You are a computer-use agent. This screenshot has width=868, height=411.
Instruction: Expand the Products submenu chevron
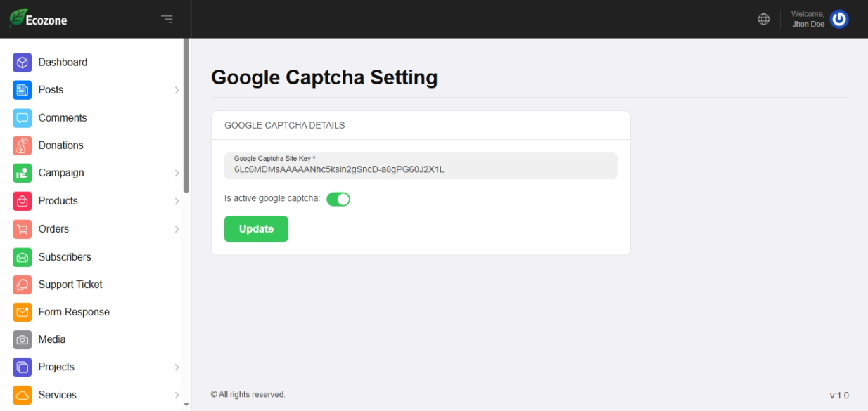click(x=177, y=201)
